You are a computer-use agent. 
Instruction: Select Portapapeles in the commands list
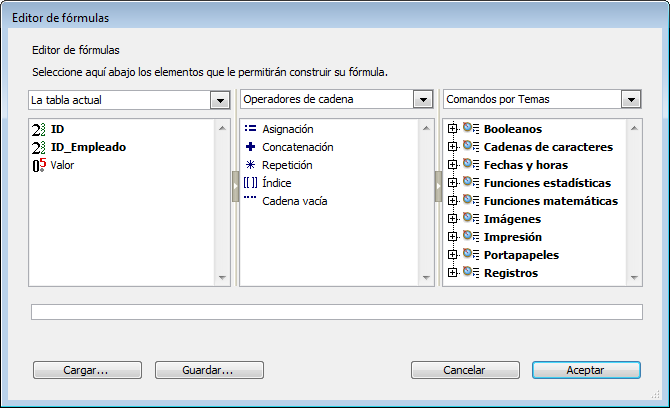click(x=520, y=255)
